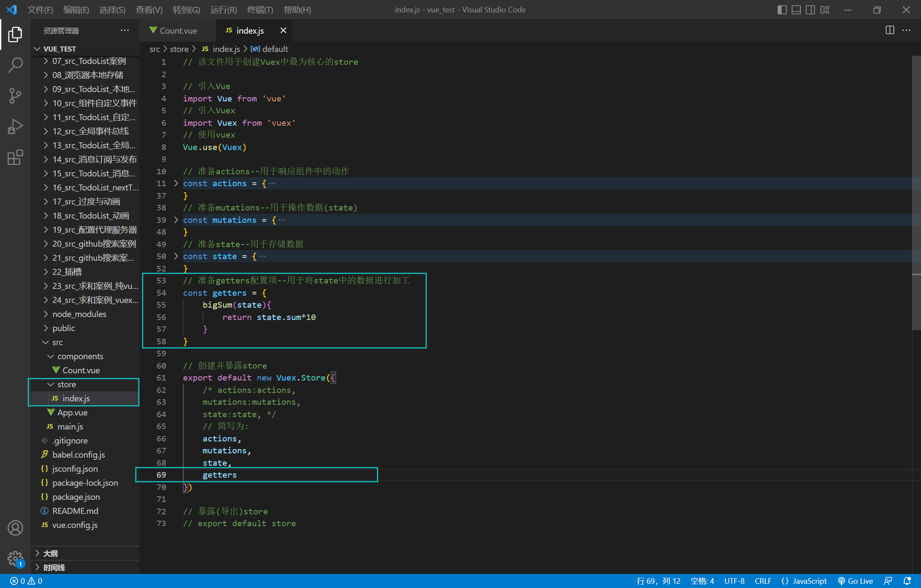921x588 pixels.
Task: Click the feedback icon in status bar
Action: (x=889, y=581)
